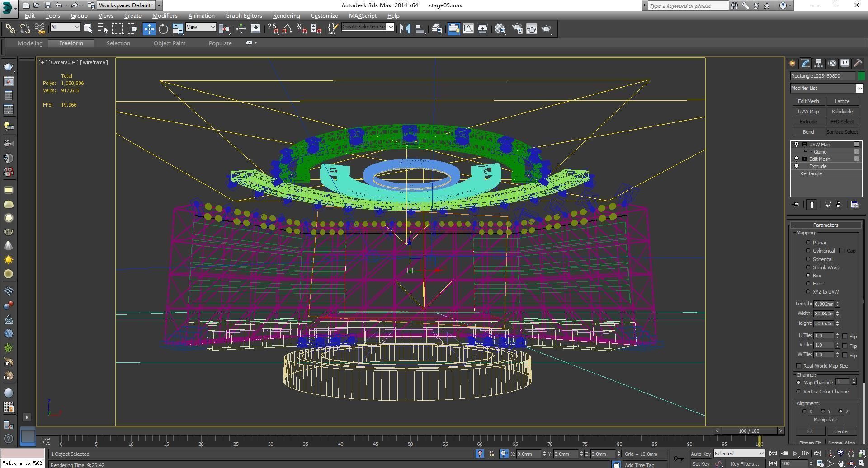Check the U Tile Flip box

(844, 336)
